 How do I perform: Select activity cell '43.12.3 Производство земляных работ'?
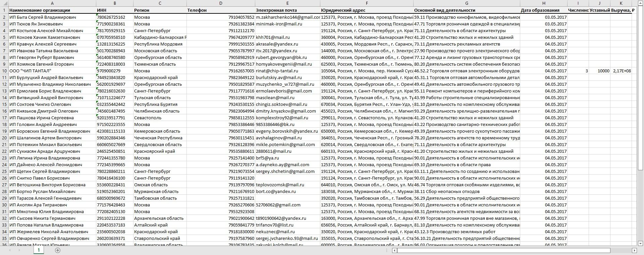[467, 232]
